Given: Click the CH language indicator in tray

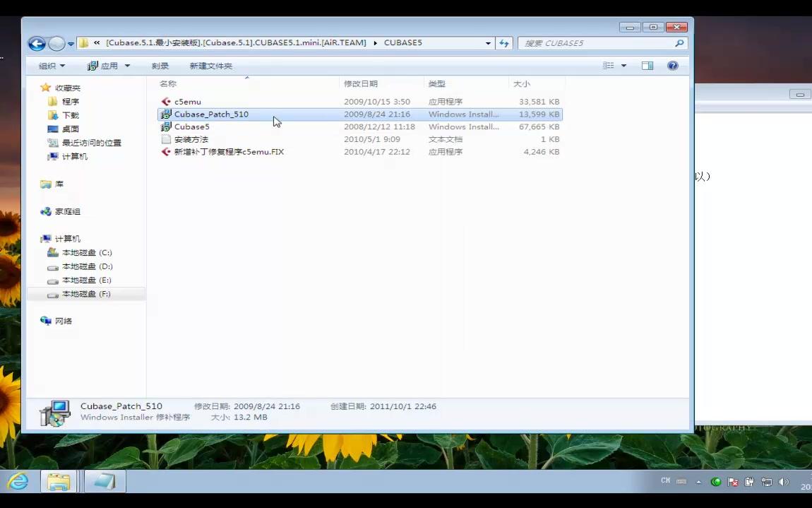Looking at the screenshot, I should point(665,481).
